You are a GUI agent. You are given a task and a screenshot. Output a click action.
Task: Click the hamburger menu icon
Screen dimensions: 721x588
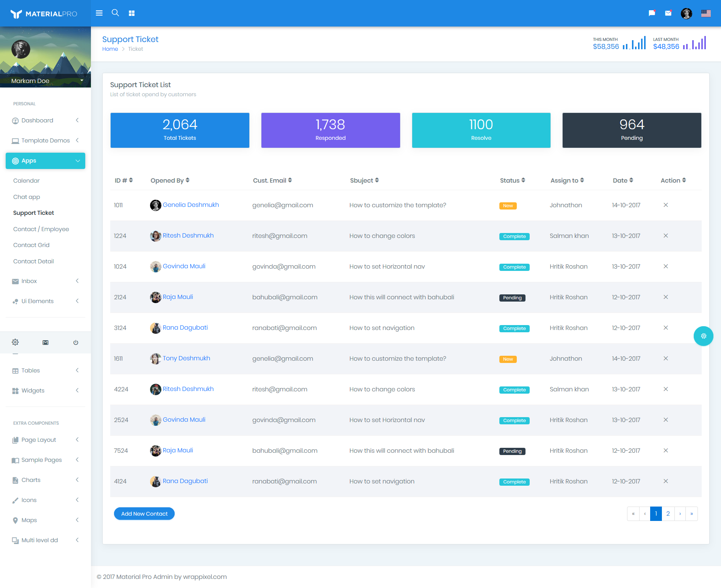pyautogui.click(x=99, y=13)
